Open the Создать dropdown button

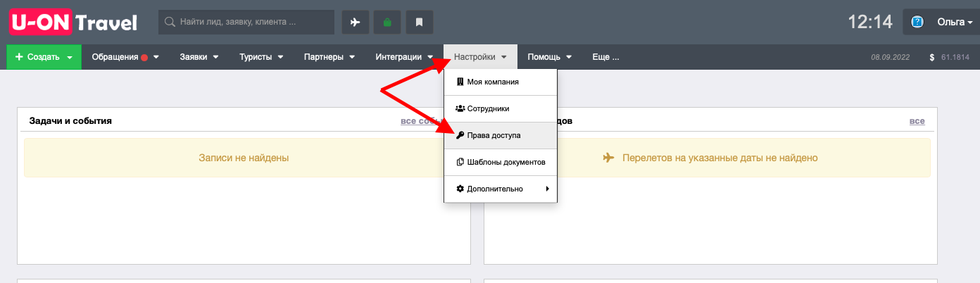coord(44,57)
